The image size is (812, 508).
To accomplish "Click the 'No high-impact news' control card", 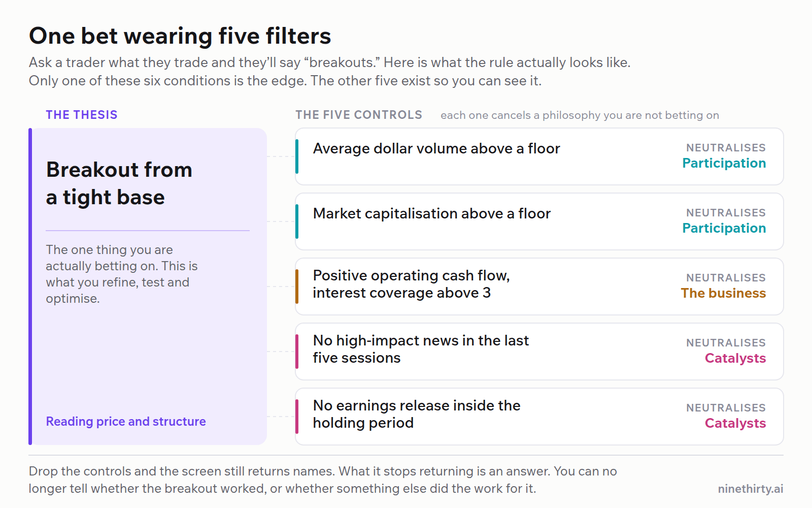I will [539, 352].
